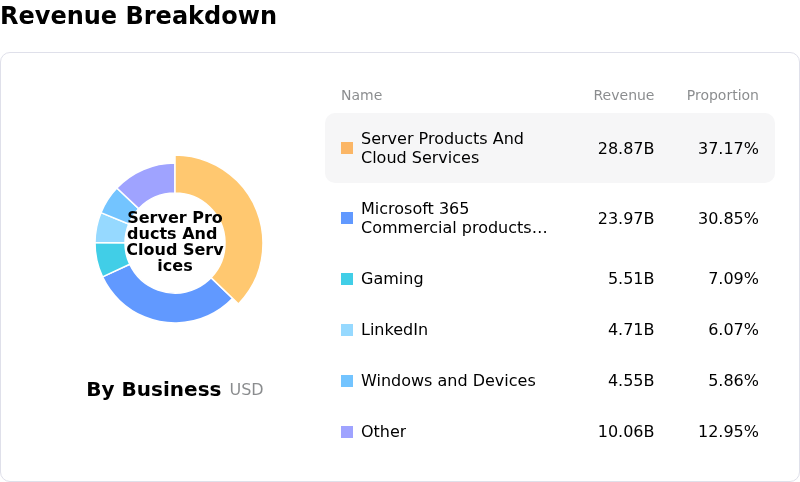Click the orange Server Products legend swatch
The image size is (800, 482).
click(x=347, y=148)
